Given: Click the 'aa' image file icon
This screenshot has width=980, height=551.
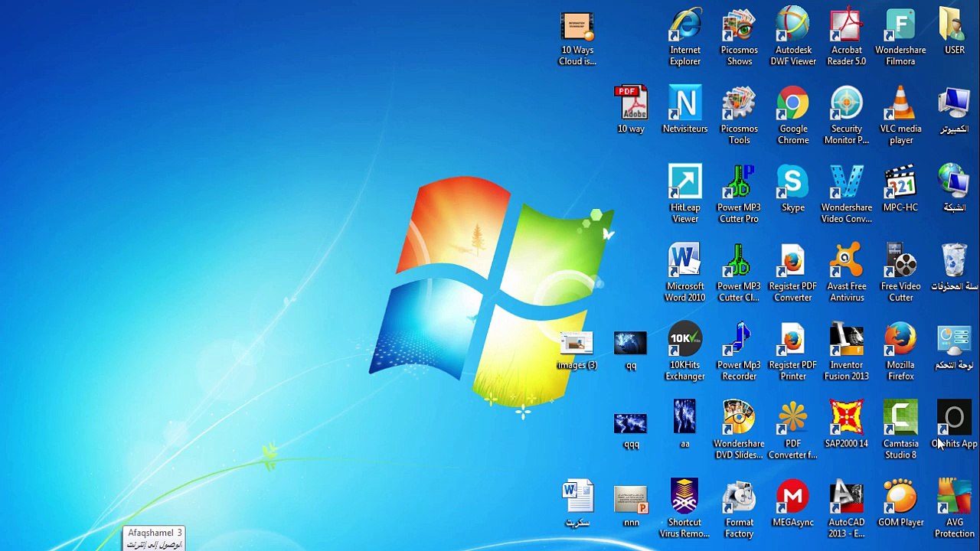Looking at the screenshot, I should (x=685, y=424).
